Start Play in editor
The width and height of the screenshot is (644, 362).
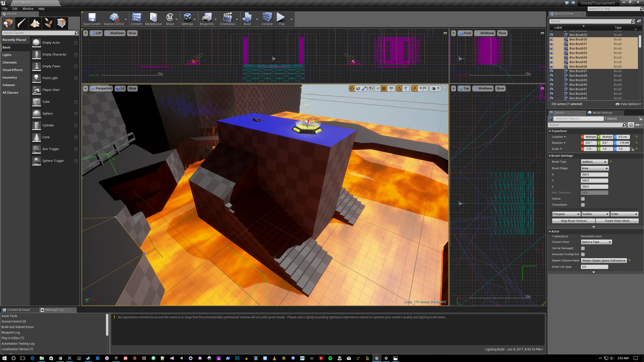click(x=281, y=19)
